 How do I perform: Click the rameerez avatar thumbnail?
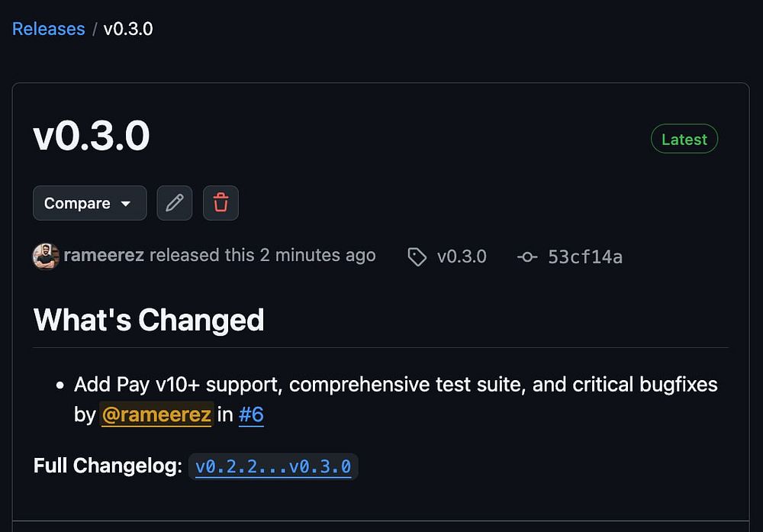[46, 256]
